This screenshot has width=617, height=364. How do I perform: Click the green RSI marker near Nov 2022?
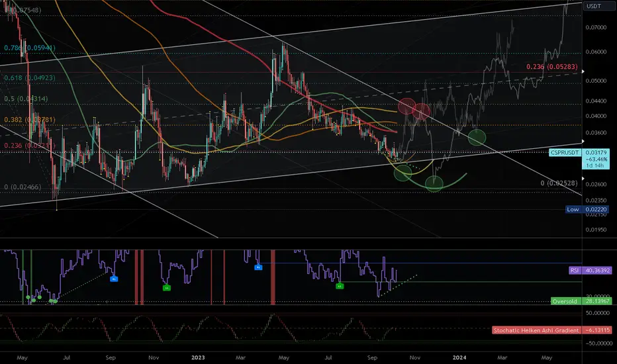pos(167,288)
